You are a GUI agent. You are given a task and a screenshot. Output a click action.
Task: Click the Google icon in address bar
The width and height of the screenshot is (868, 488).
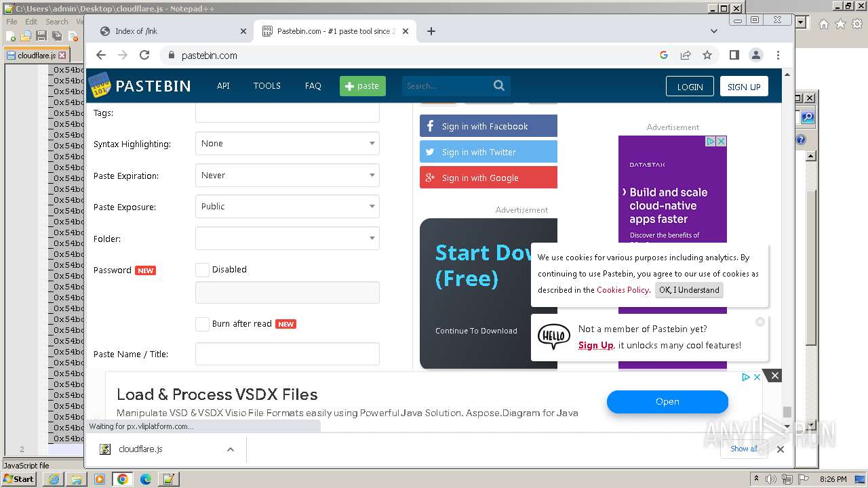coord(664,56)
